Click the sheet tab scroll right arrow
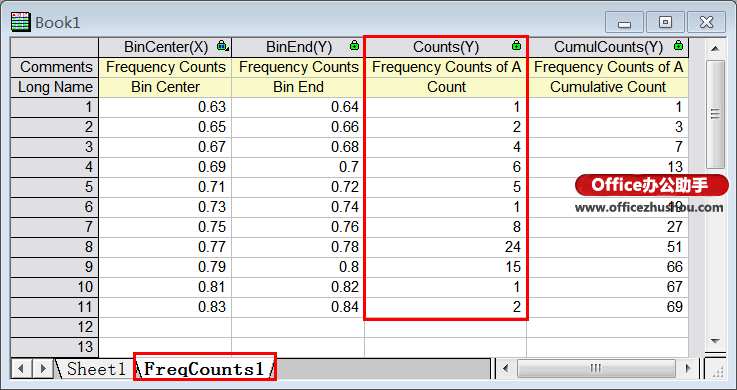Screen dimensions: 737x390 coord(42,368)
